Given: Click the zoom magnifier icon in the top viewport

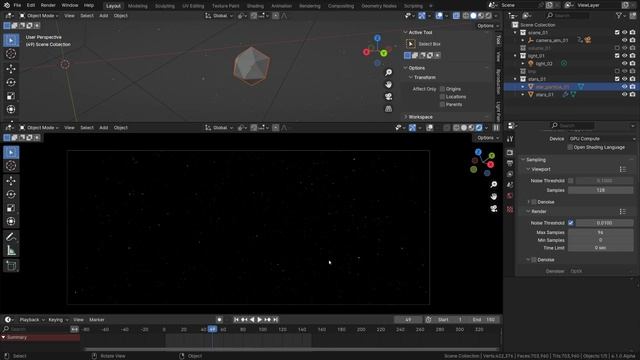Looking at the screenshot, I should coord(388,72).
